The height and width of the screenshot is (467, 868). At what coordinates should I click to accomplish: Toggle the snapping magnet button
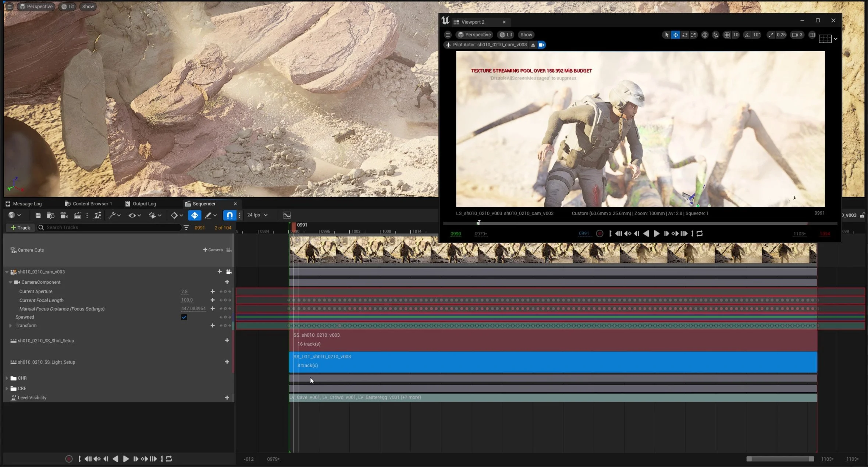(x=230, y=215)
